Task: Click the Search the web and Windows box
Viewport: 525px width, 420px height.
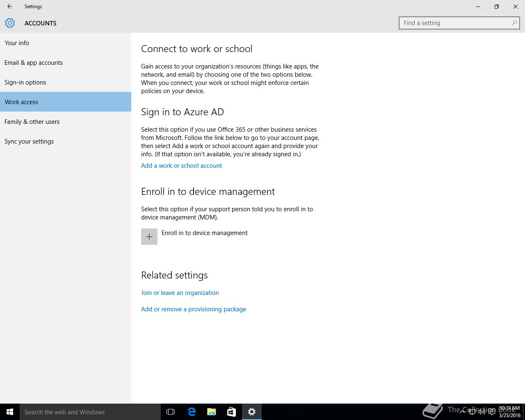Action: (x=90, y=412)
